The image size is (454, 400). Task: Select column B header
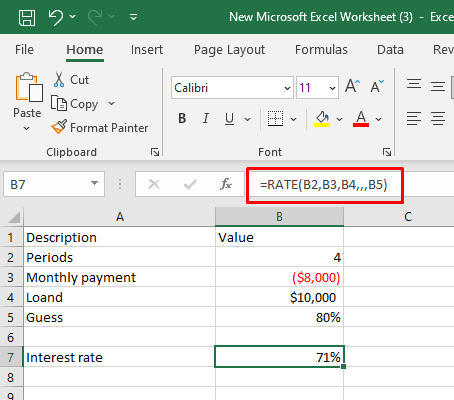tap(279, 217)
